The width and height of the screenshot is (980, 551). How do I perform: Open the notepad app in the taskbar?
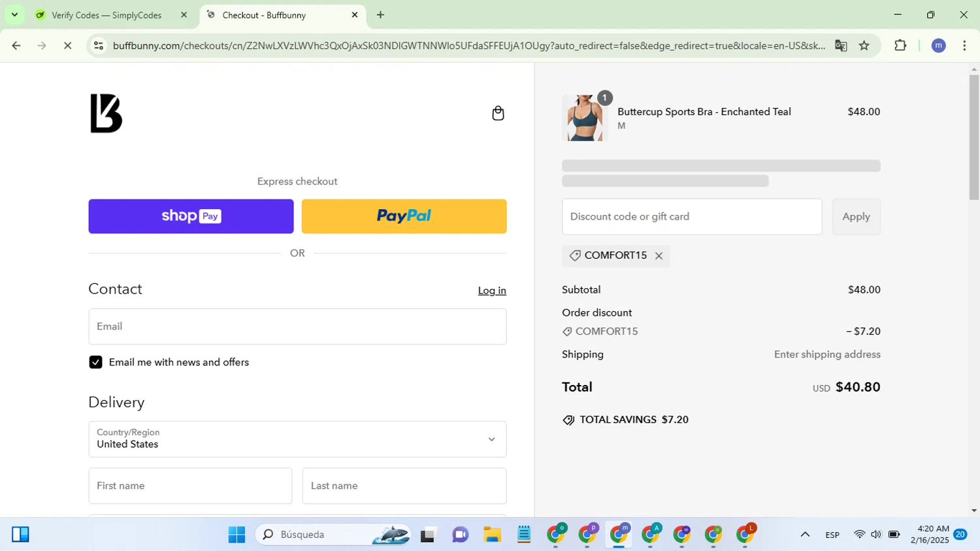(x=524, y=535)
